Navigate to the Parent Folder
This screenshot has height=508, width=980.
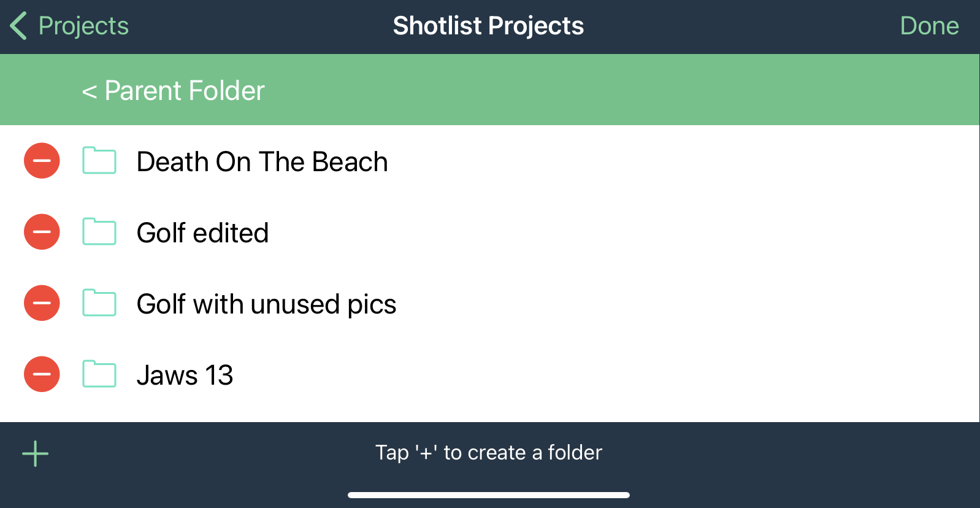(174, 91)
